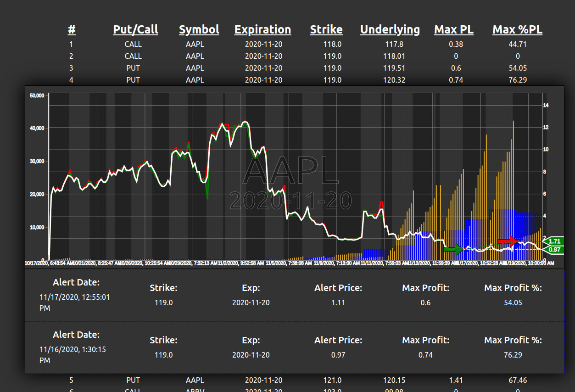This screenshot has width=575, height=392.
Task: Click the 0.97 alert price in alert panel
Action: pyautogui.click(x=338, y=355)
